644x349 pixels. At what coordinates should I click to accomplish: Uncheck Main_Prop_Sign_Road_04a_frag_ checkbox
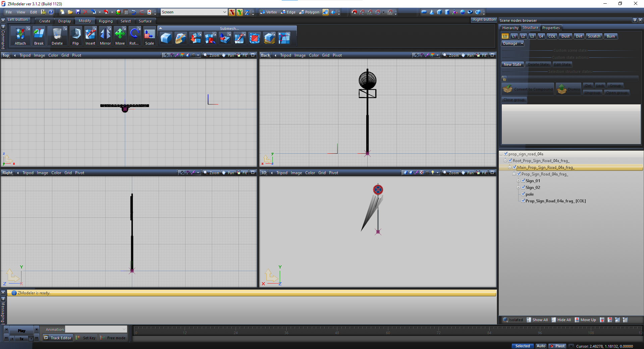coord(515,167)
